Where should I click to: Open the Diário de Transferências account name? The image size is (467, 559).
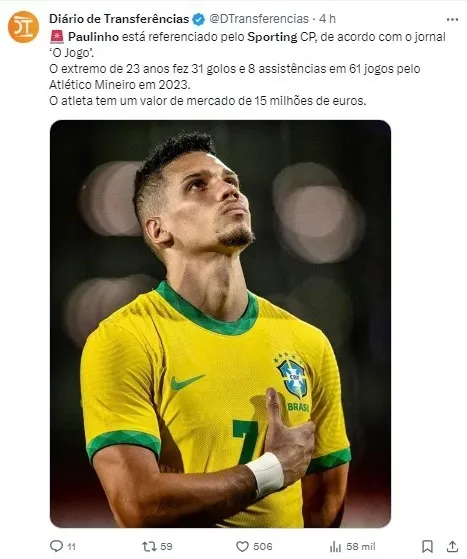(x=119, y=19)
